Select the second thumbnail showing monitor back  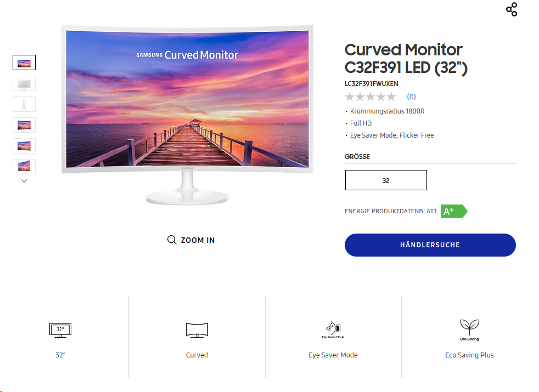coord(24,83)
